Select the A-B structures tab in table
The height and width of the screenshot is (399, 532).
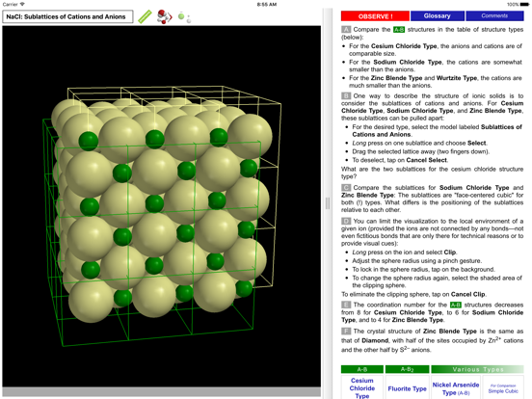362,369
